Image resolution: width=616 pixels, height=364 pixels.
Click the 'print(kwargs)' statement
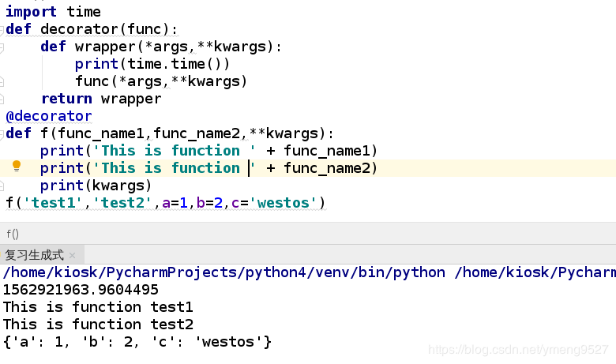[96, 186]
